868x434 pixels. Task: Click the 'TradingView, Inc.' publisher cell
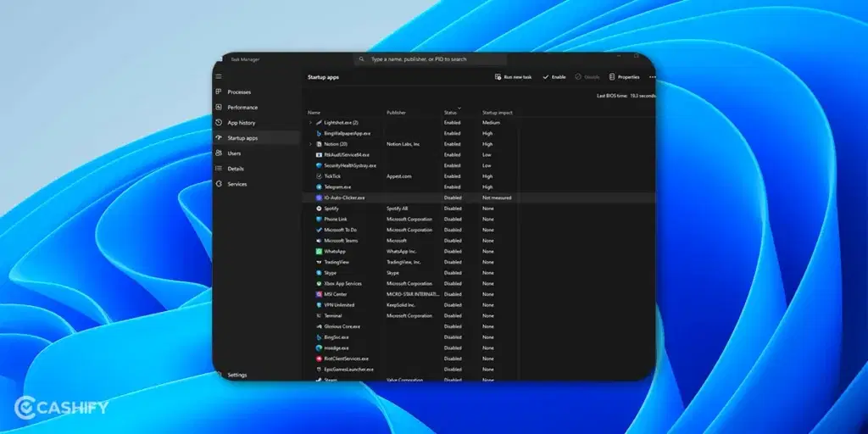[x=403, y=263]
